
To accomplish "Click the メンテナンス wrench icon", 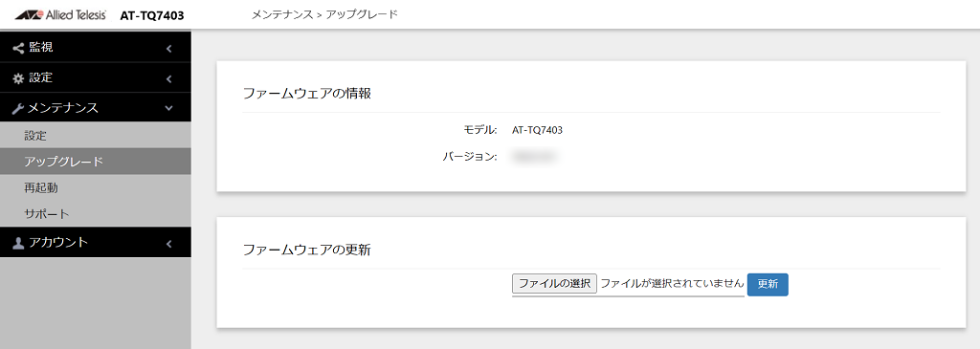I will (18, 109).
